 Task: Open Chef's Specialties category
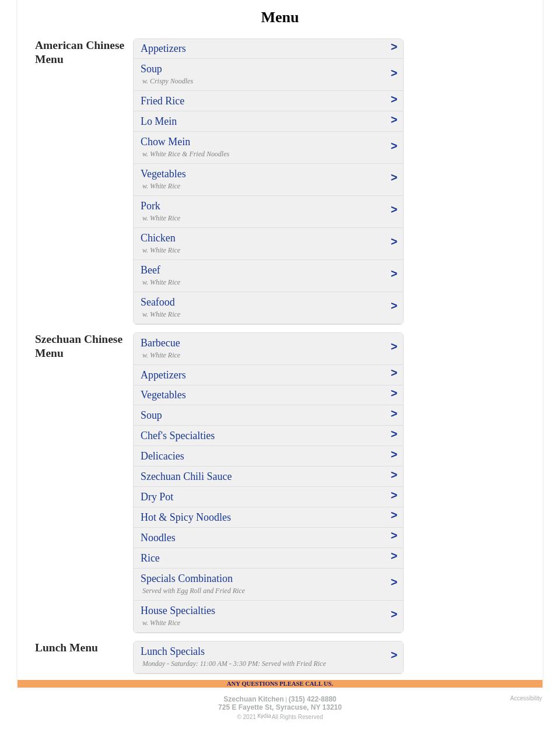pos(177,436)
